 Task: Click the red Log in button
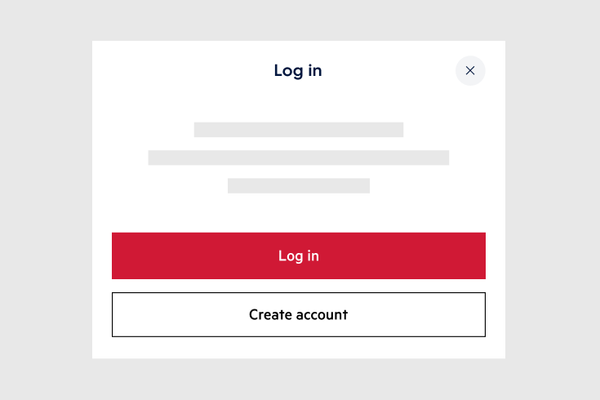[298, 255]
